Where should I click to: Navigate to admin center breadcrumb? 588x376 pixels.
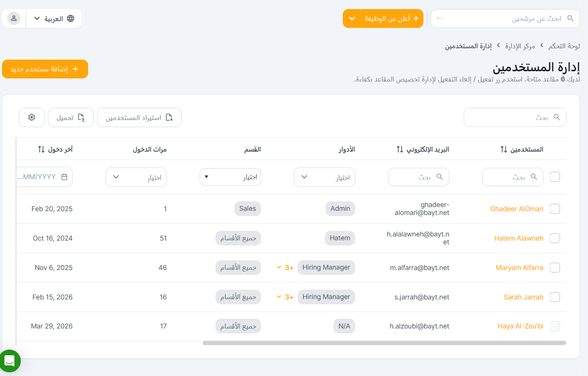(x=520, y=46)
